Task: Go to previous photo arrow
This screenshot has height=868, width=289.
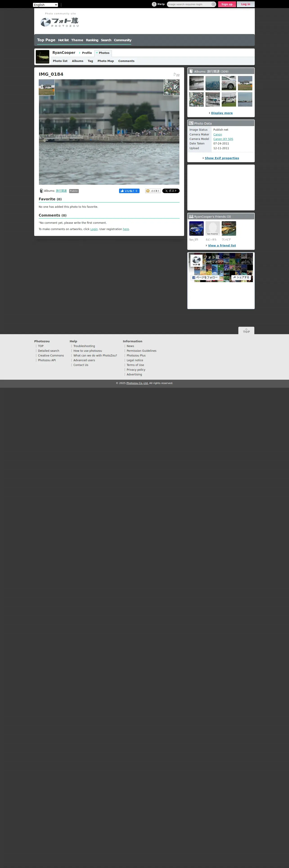Action: coord(42,87)
